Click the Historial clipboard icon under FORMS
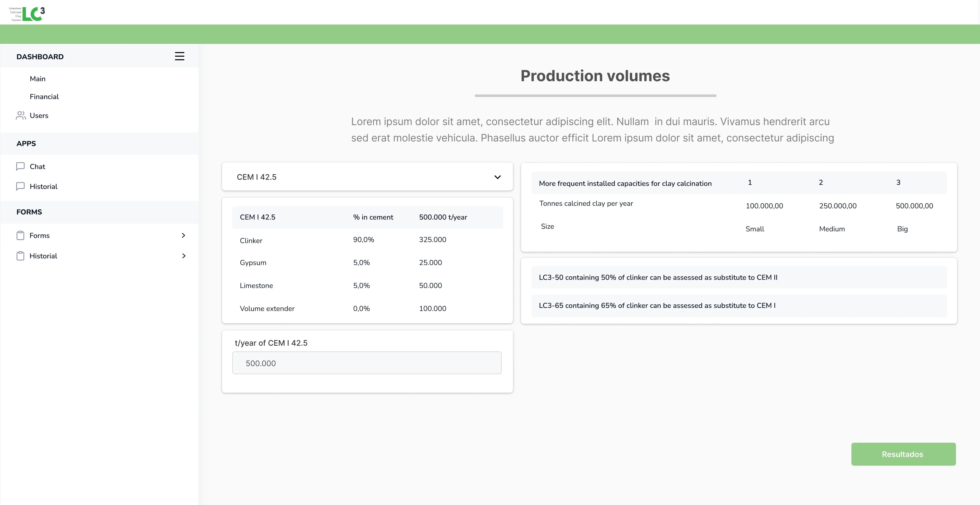This screenshot has width=980, height=505. (x=21, y=256)
